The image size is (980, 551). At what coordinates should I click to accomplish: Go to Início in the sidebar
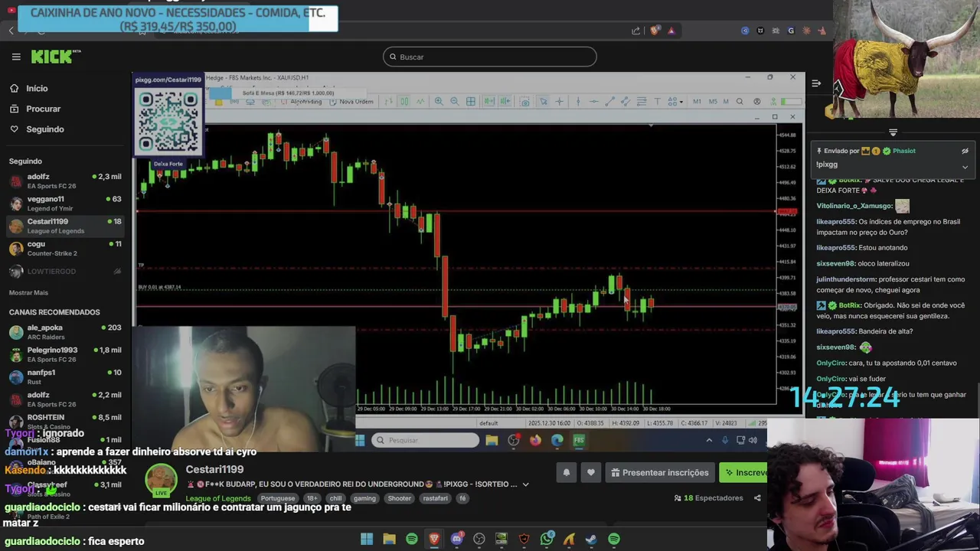[37, 88]
